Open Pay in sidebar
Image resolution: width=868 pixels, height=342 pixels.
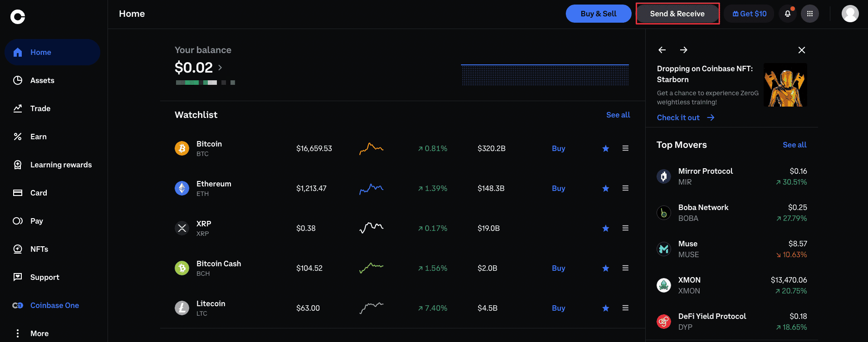coord(53,221)
